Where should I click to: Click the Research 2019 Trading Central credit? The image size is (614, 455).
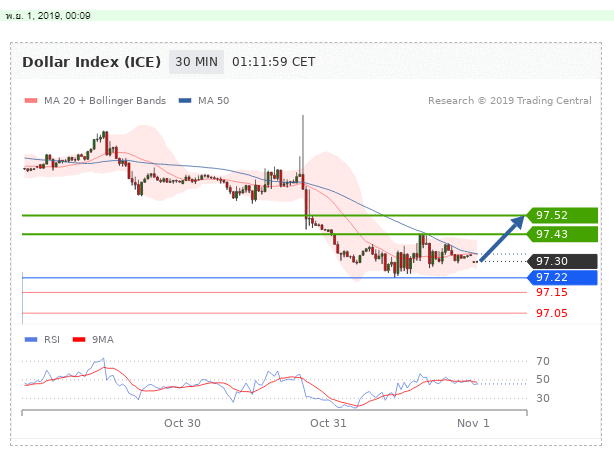pyautogui.click(x=509, y=101)
